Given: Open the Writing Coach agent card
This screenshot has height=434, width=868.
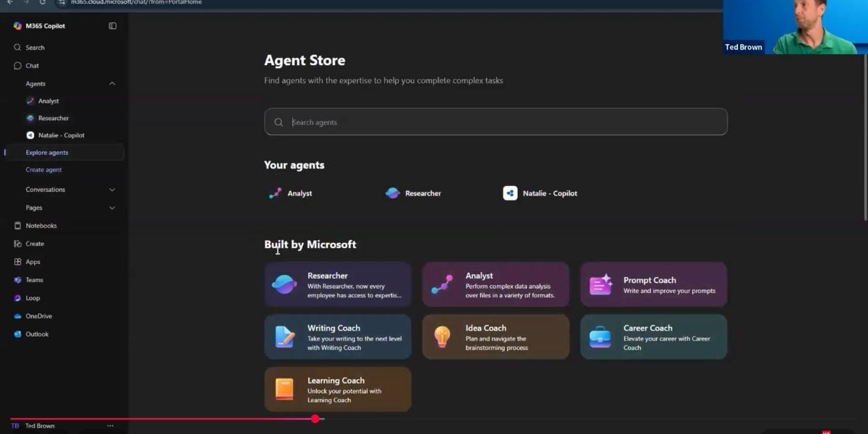Looking at the screenshot, I should 338,337.
